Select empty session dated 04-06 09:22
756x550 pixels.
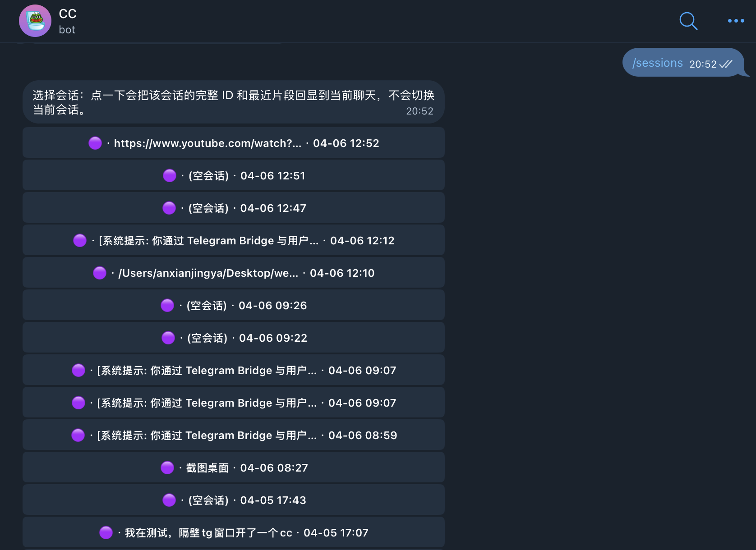point(234,338)
